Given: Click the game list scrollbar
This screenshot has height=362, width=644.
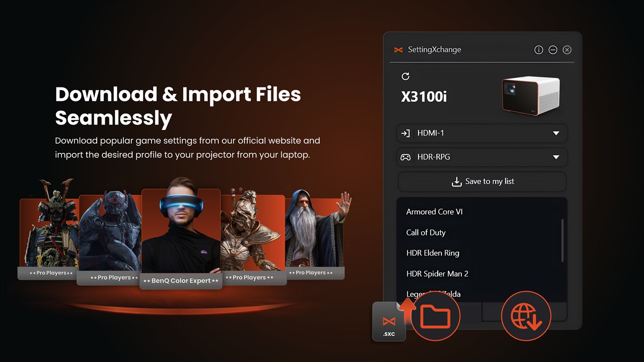Looking at the screenshot, I should click(563, 241).
